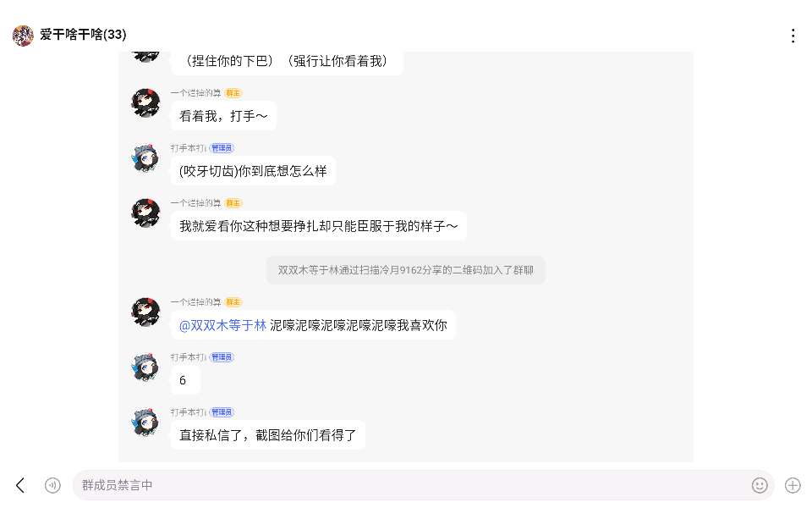Click the system notice about 双双木等于林 joining

click(406, 271)
